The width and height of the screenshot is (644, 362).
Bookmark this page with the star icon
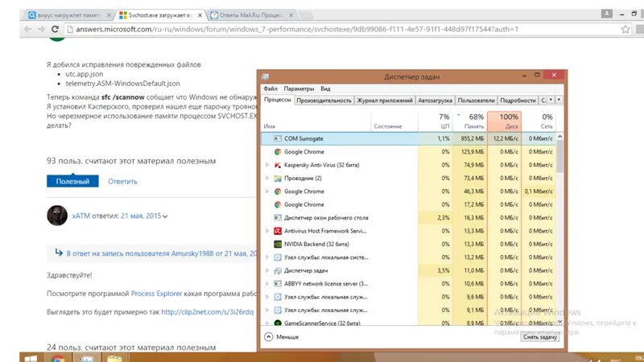click(625, 29)
